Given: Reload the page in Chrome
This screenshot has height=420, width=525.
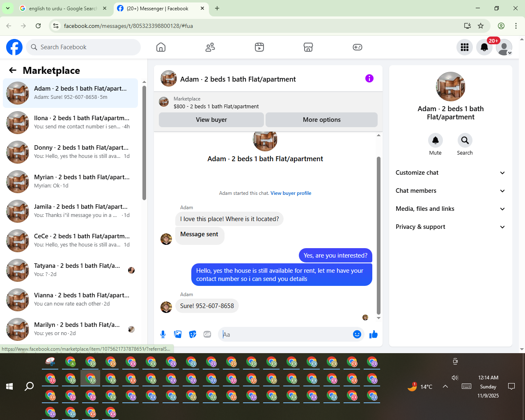Looking at the screenshot, I should [38, 26].
